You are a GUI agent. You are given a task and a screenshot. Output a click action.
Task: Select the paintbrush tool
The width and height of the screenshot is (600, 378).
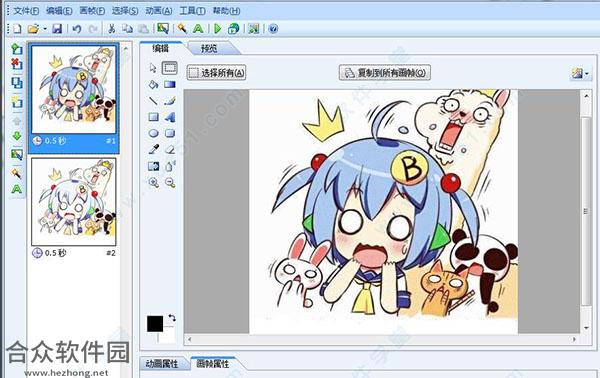tap(170, 101)
